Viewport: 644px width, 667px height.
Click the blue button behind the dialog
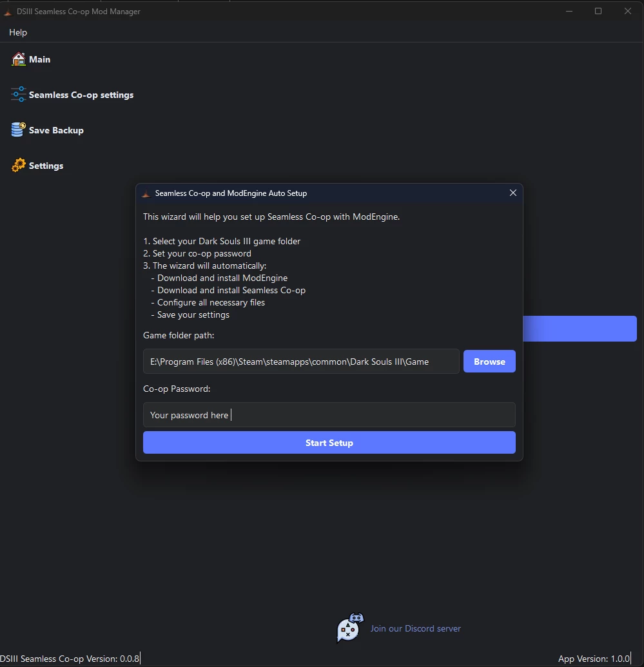[x=580, y=329]
